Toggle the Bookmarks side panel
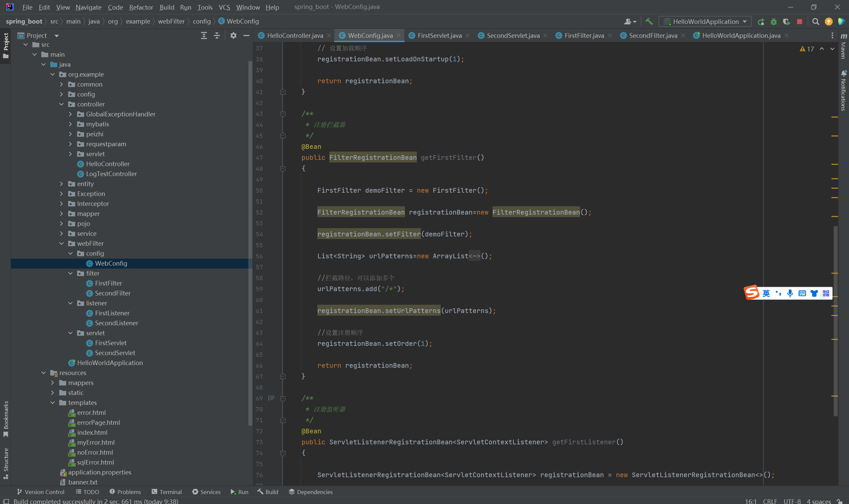Screen dimensions: 849x504 tap(6, 418)
